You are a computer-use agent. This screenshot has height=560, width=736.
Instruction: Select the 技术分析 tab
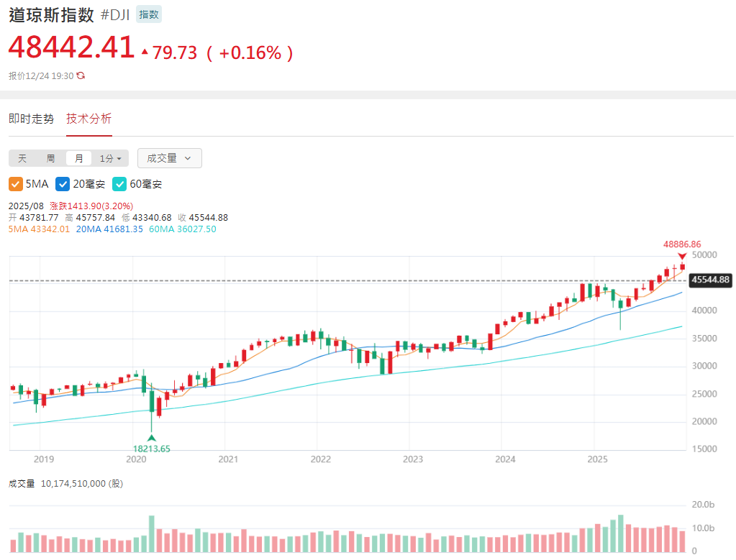89,119
